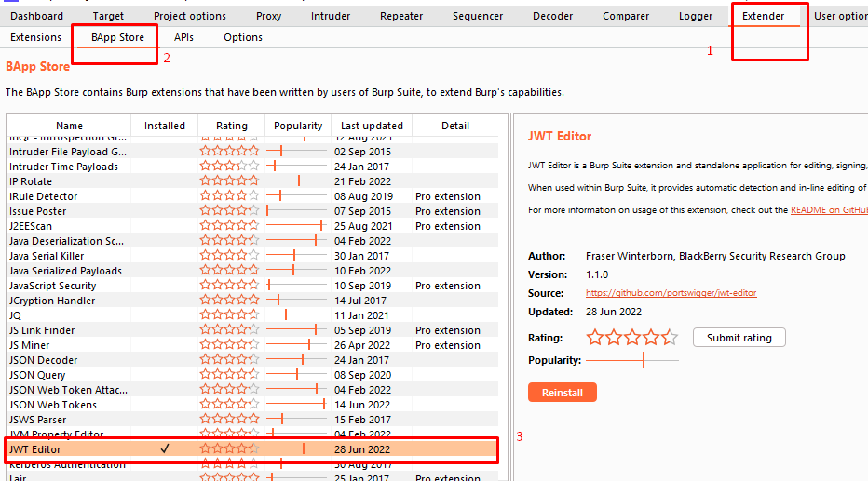Select Intruder File Payload G... row
This screenshot has width=868, height=481.
click(252, 152)
